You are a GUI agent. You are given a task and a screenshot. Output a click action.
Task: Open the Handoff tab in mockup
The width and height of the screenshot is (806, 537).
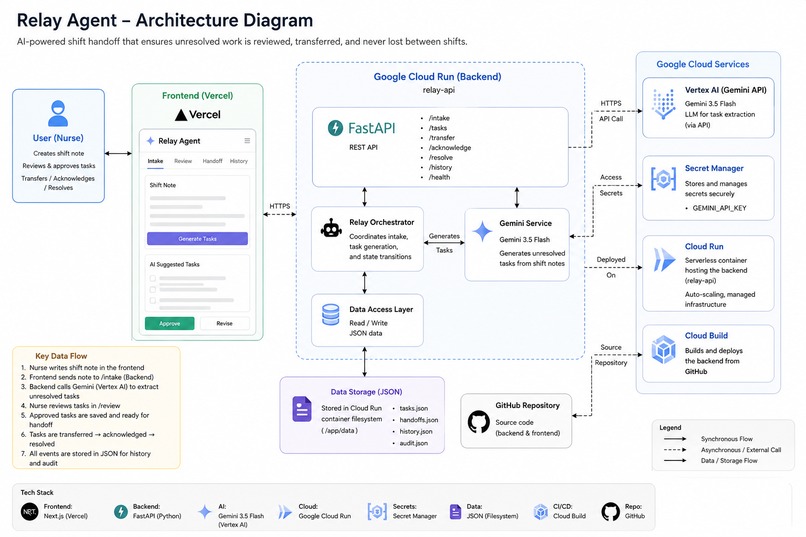click(x=212, y=161)
